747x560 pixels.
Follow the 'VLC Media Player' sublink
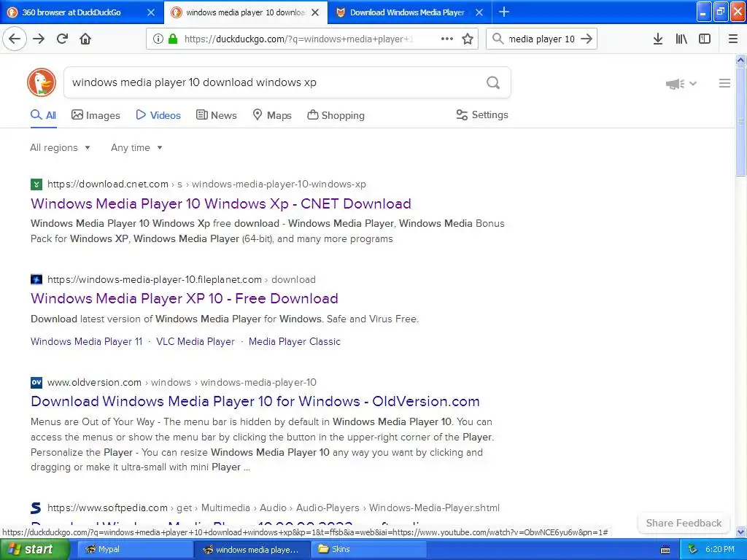pyautogui.click(x=196, y=341)
